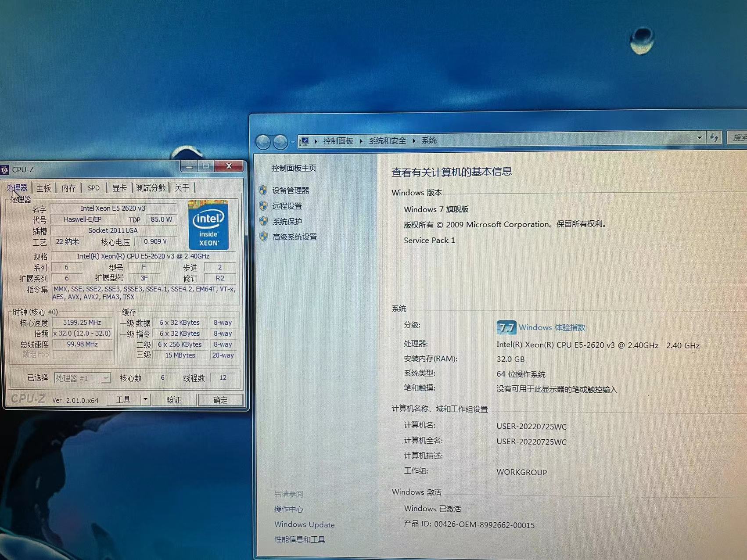Click the 85.0 W TDP value
Image resolution: width=747 pixels, height=560 pixels.
point(161,219)
